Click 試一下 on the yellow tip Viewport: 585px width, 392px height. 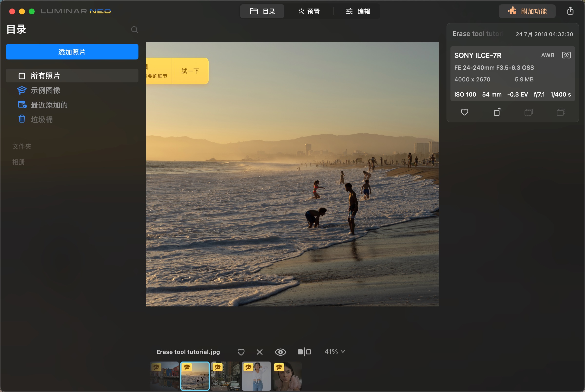pos(190,71)
